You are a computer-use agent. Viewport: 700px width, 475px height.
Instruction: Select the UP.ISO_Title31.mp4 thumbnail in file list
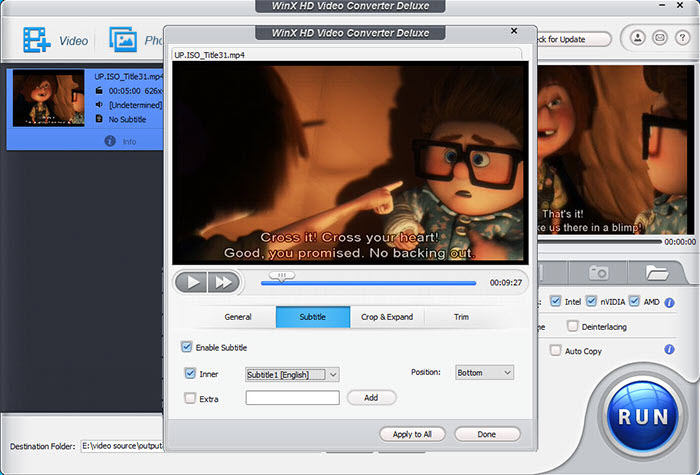49,98
